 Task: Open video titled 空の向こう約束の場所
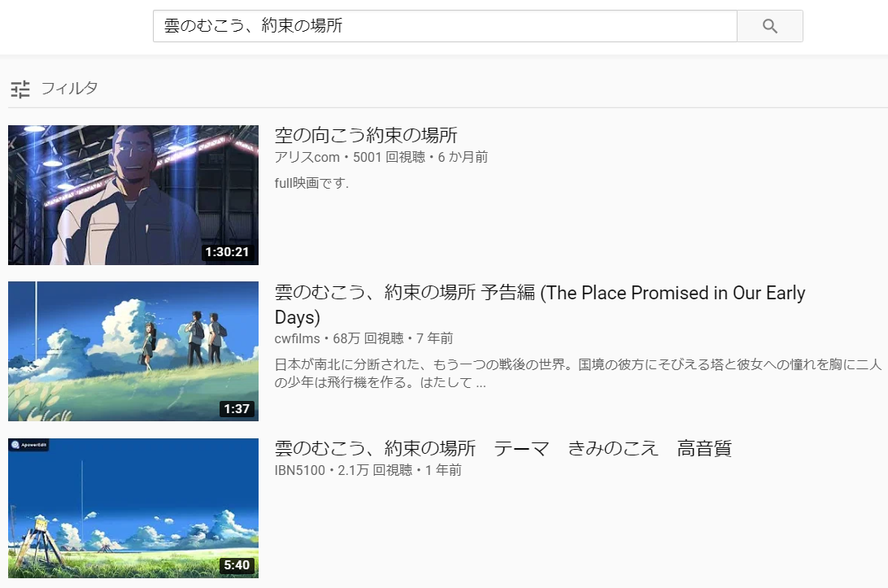[x=366, y=135]
